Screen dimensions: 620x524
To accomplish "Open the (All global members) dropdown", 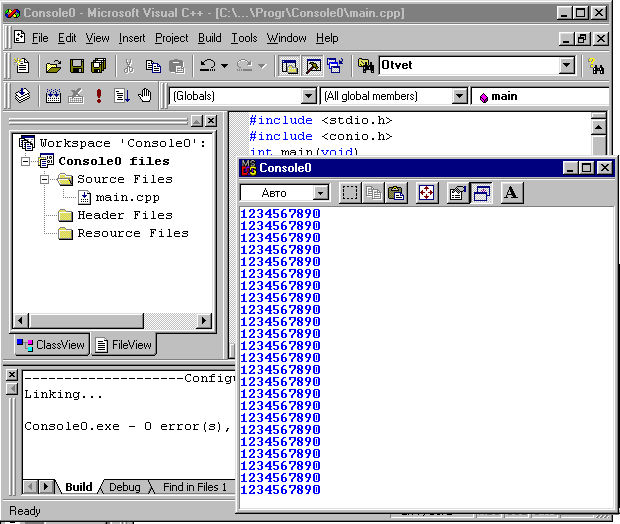I will pyautogui.click(x=459, y=96).
